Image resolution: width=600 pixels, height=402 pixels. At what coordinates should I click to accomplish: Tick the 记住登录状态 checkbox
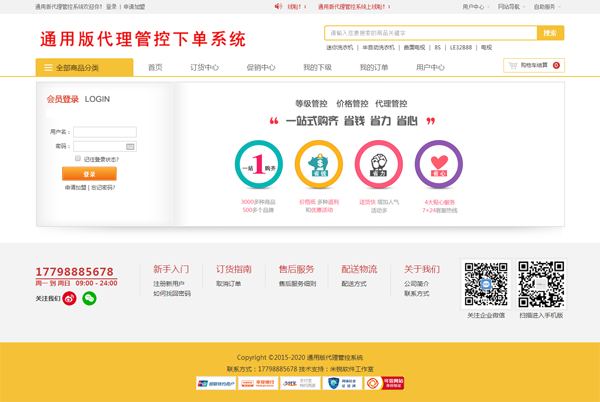[x=78, y=158]
